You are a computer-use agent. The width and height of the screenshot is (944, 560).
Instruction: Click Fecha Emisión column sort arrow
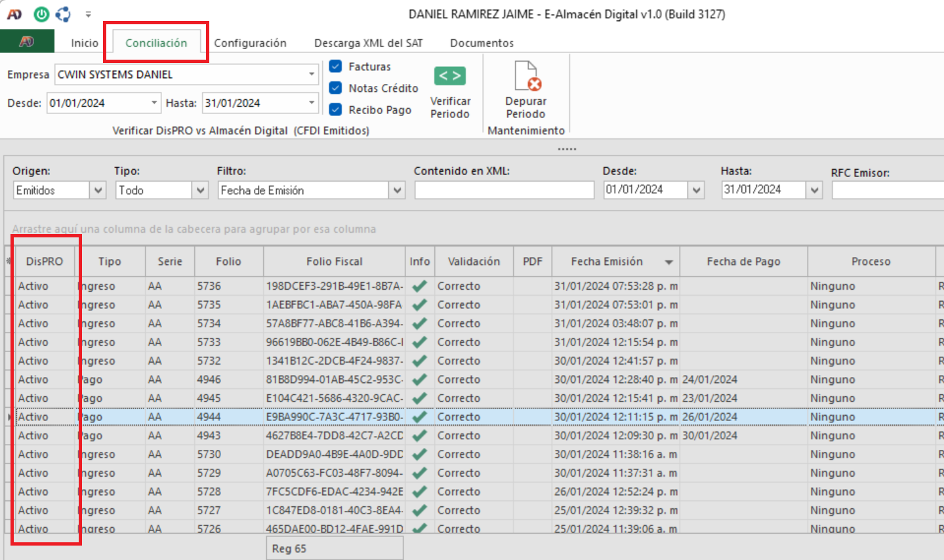[x=668, y=262]
